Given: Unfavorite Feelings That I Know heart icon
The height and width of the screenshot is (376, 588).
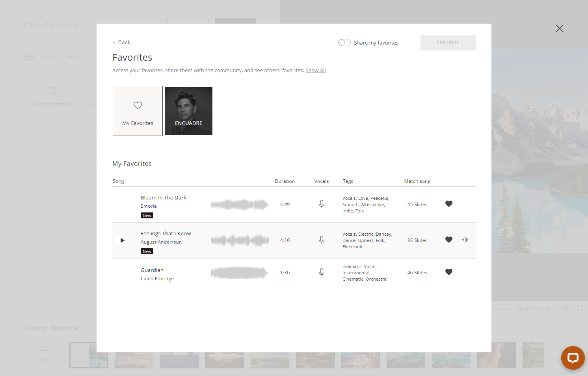Looking at the screenshot, I should [x=449, y=240].
